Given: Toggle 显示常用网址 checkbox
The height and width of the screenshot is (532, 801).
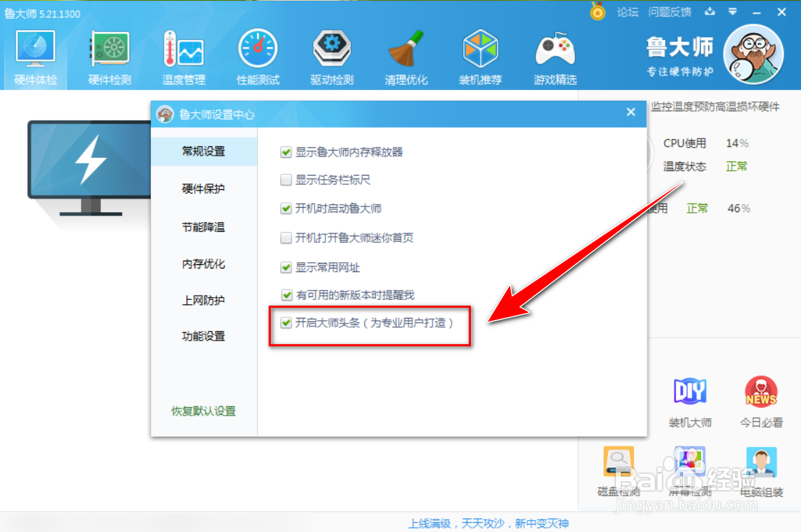Looking at the screenshot, I should click(286, 267).
